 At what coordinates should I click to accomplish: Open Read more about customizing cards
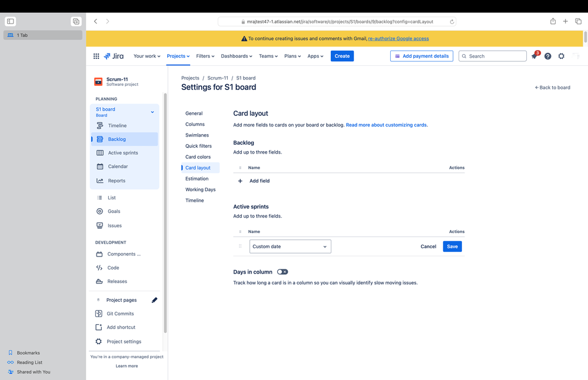[x=386, y=125]
